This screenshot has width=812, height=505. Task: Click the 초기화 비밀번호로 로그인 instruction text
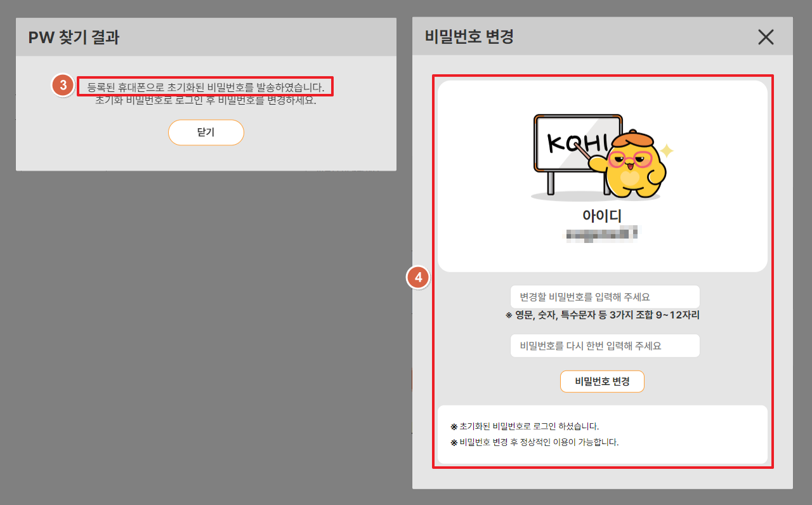206,100
